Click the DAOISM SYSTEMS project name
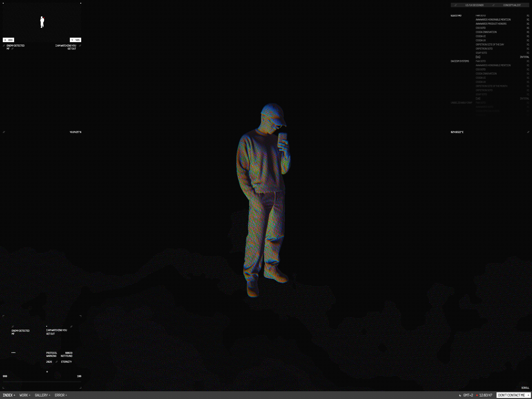 click(x=460, y=61)
